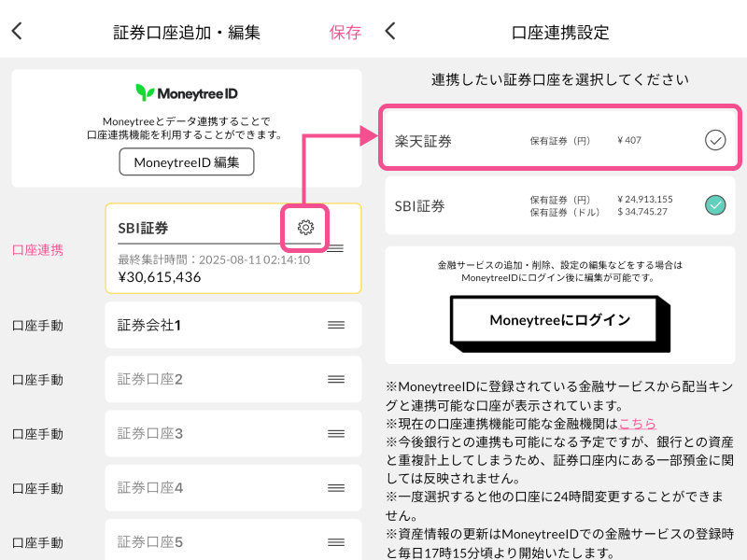Click the reorder handle for 証券口座4

tap(336, 487)
